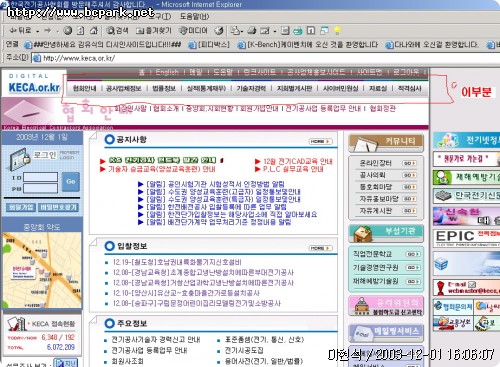Open the 미디어 media pane
Viewport: 500px width, 367px height.
pyautogui.click(x=193, y=31)
